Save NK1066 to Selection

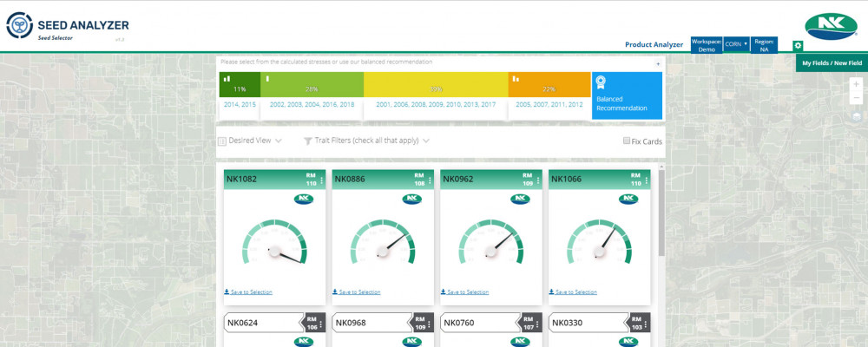click(573, 291)
